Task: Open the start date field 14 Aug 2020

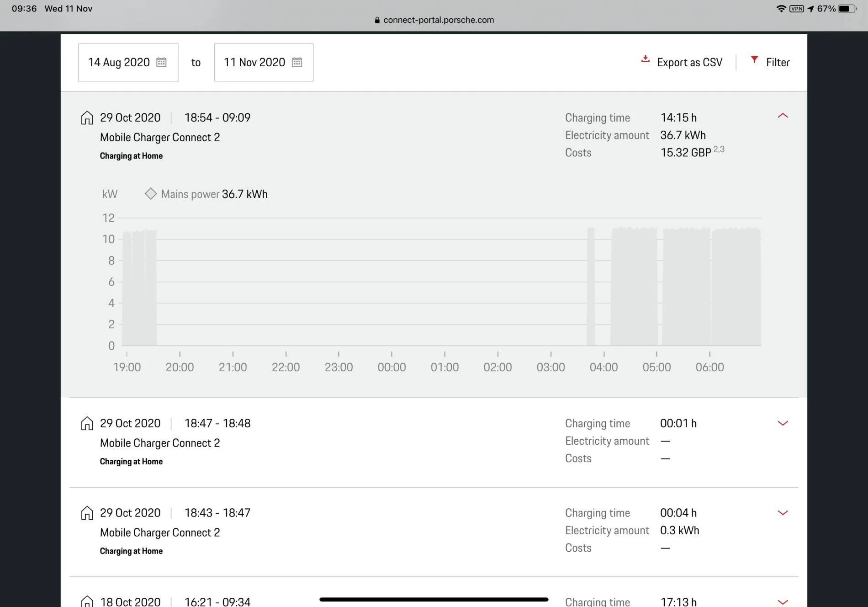Action: pyautogui.click(x=128, y=63)
